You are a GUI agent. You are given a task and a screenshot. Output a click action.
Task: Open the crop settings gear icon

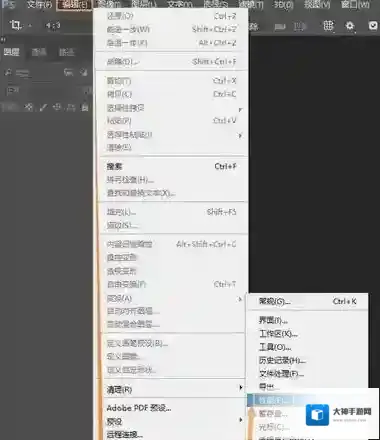[x=350, y=26]
